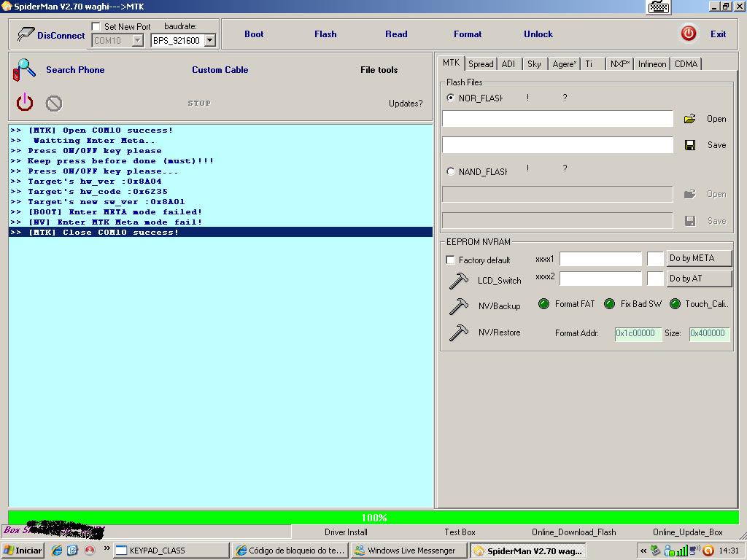The image size is (747, 560).
Task: Switch to the NXP tab
Action: click(620, 64)
